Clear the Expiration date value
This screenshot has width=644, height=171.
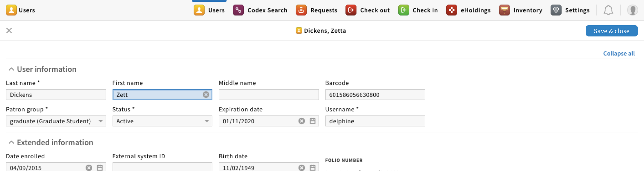tap(301, 121)
